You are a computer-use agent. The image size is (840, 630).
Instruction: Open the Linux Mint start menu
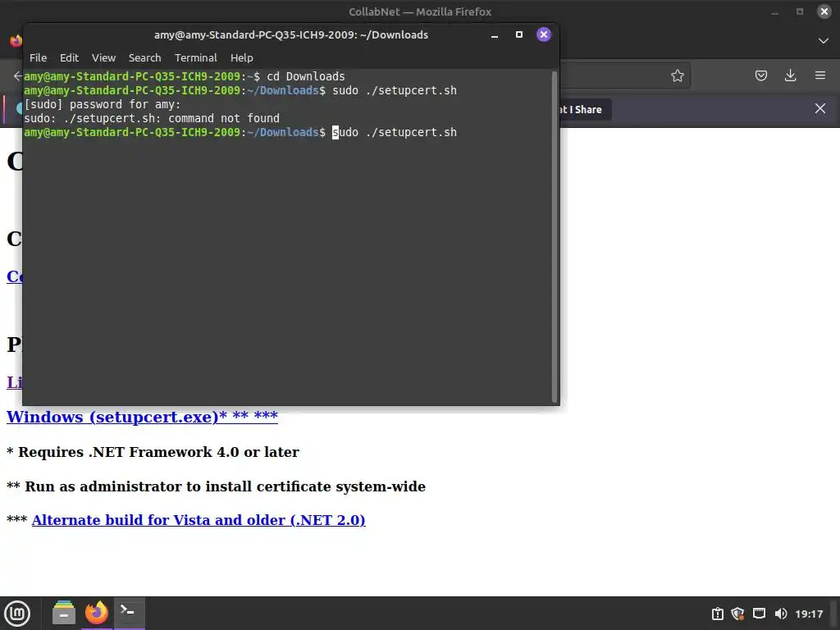pyautogui.click(x=17, y=614)
